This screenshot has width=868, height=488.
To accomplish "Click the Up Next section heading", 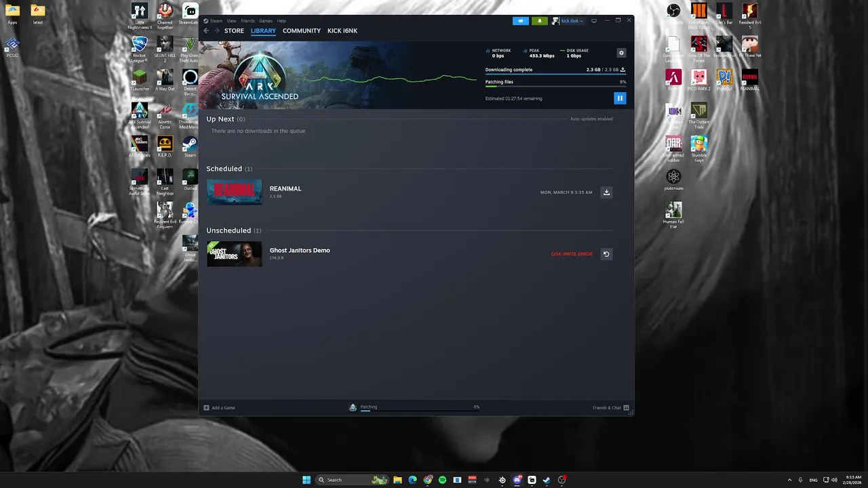I will (220, 119).
